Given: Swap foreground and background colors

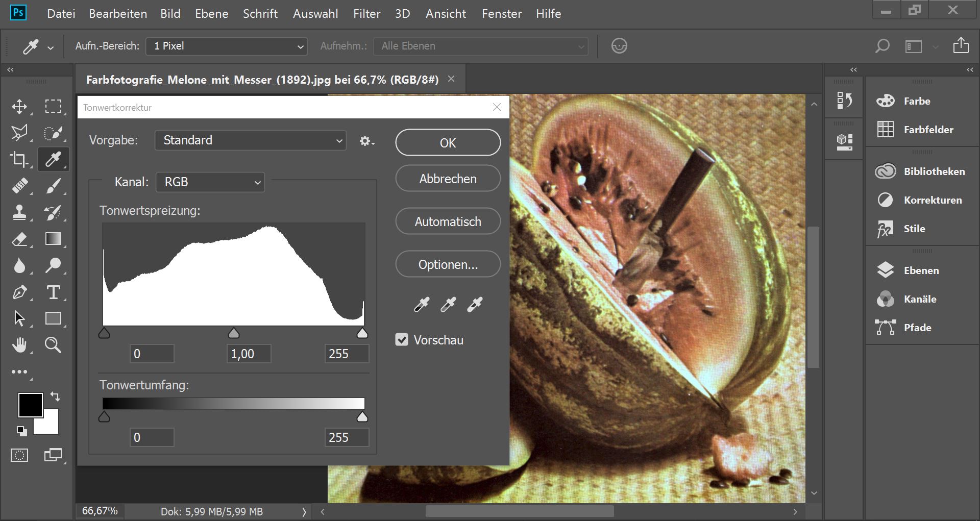Looking at the screenshot, I should click(55, 396).
